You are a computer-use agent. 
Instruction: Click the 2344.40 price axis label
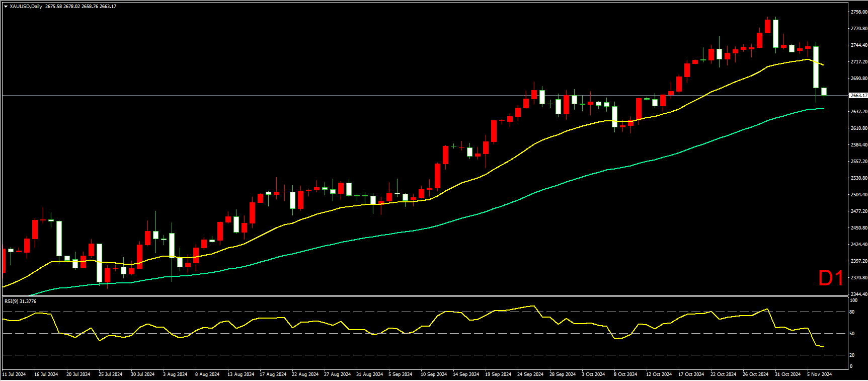[x=859, y=294]
